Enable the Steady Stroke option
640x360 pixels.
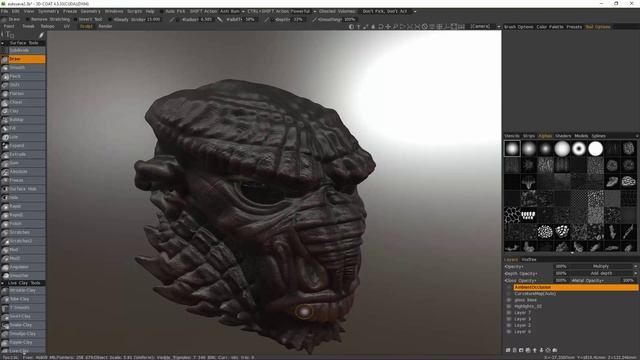(110, 19)
